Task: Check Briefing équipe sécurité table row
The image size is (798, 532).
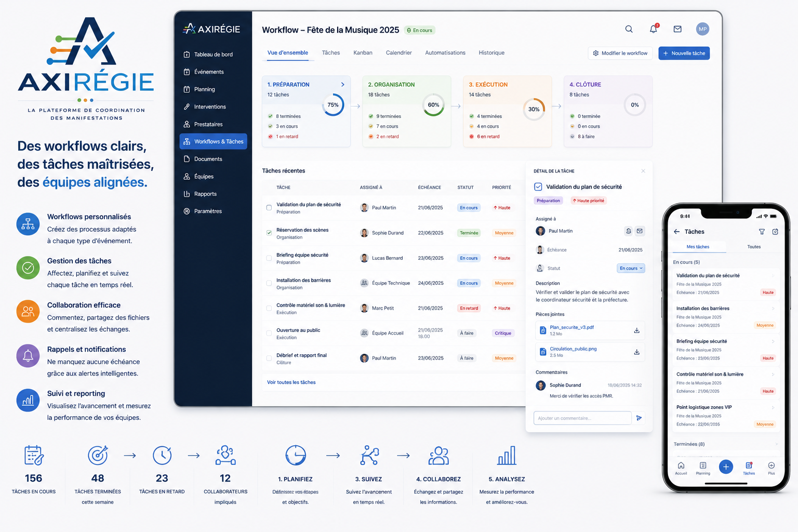Action: tap(269, 258)
